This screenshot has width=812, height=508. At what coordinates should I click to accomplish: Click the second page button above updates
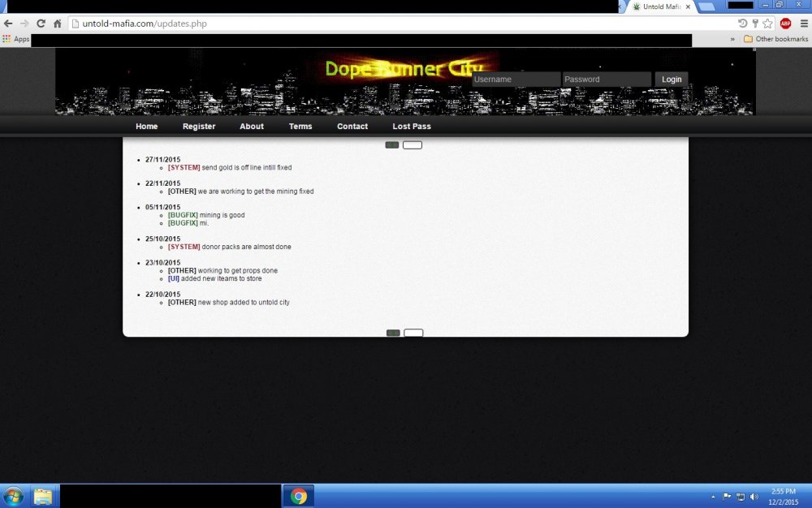(x=412, y=145)
